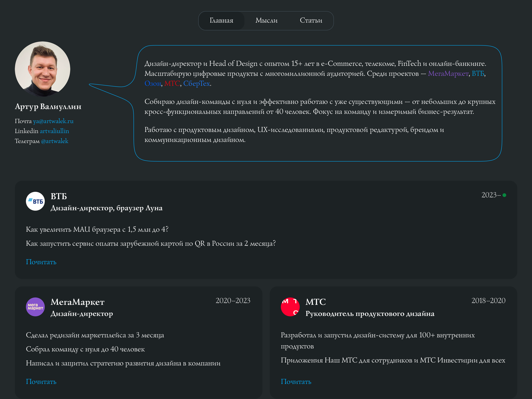Click the ВТБ card heading
The width and height of the screenshot is (532, 399).
click(59, 196)
